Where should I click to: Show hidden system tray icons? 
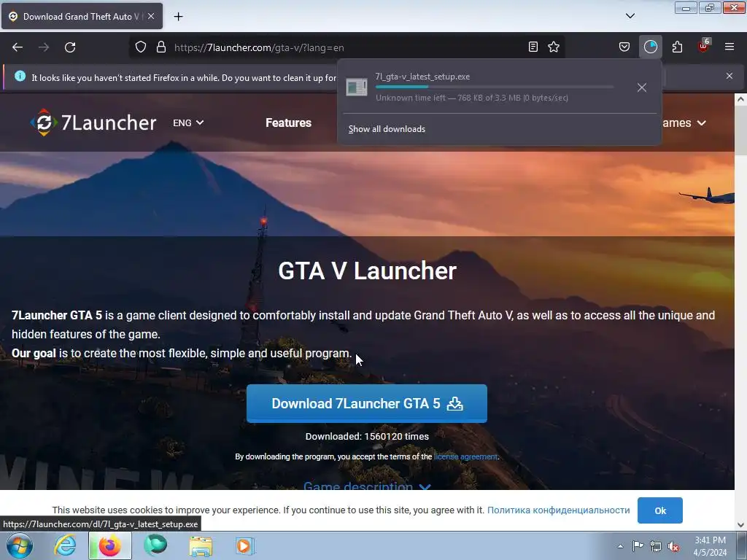620,546
